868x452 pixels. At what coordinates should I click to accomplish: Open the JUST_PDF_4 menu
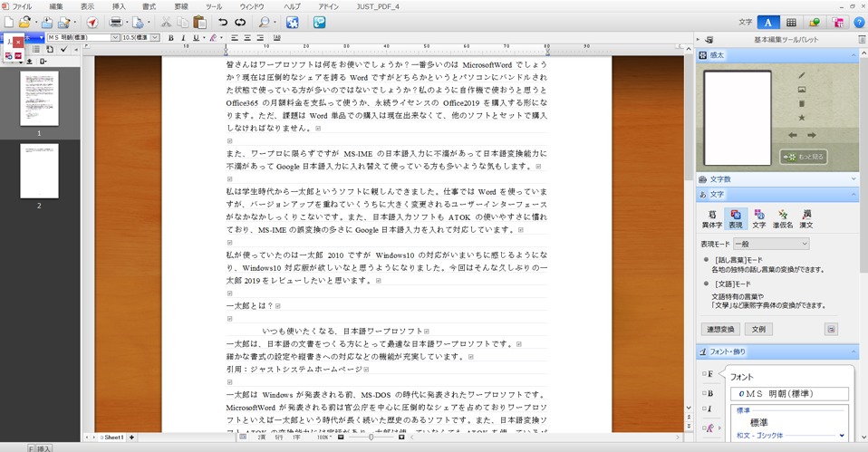378,6
